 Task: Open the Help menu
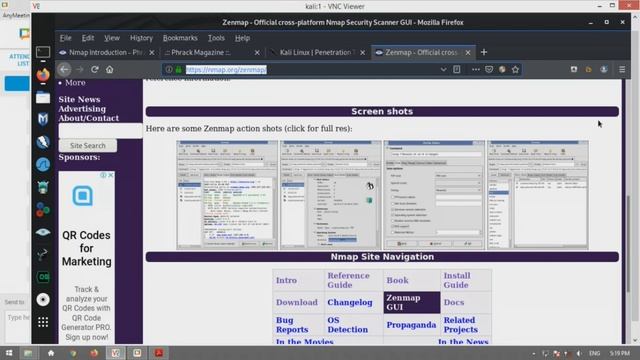click(x=242, y=38)
